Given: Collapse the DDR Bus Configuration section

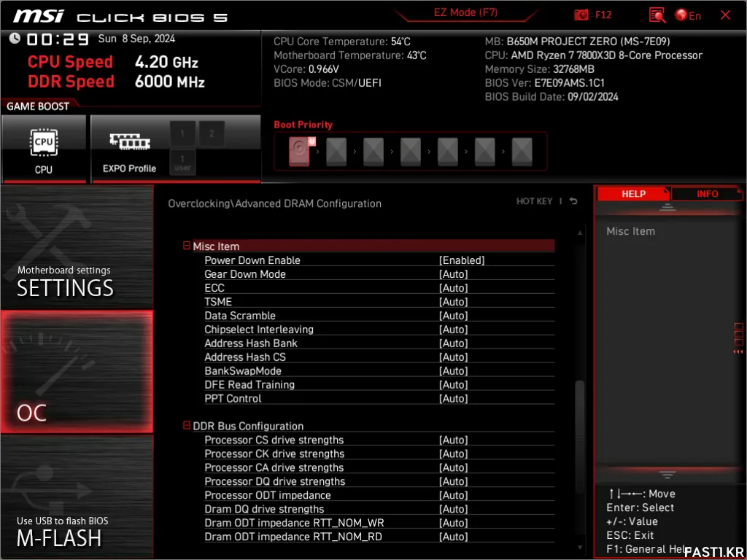Looking at the screenshot, I should pyautogui.click(x=187, y=426).
